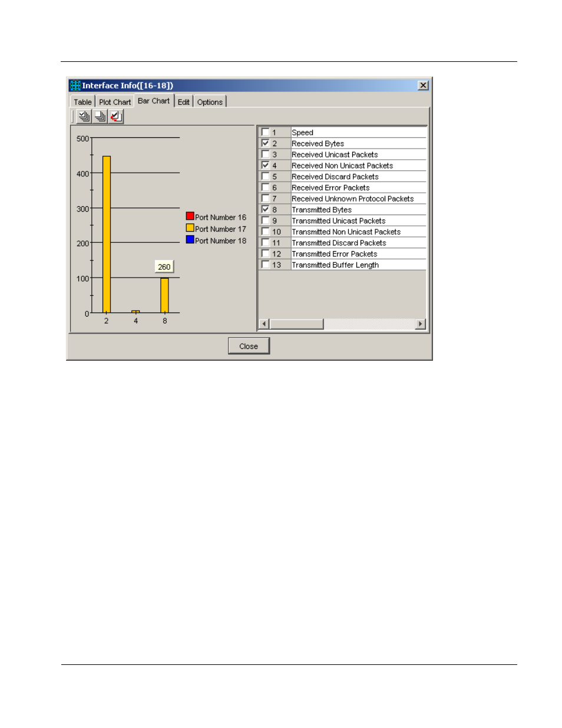Click the 'Port Number 16' legend label

pos(221,218)
